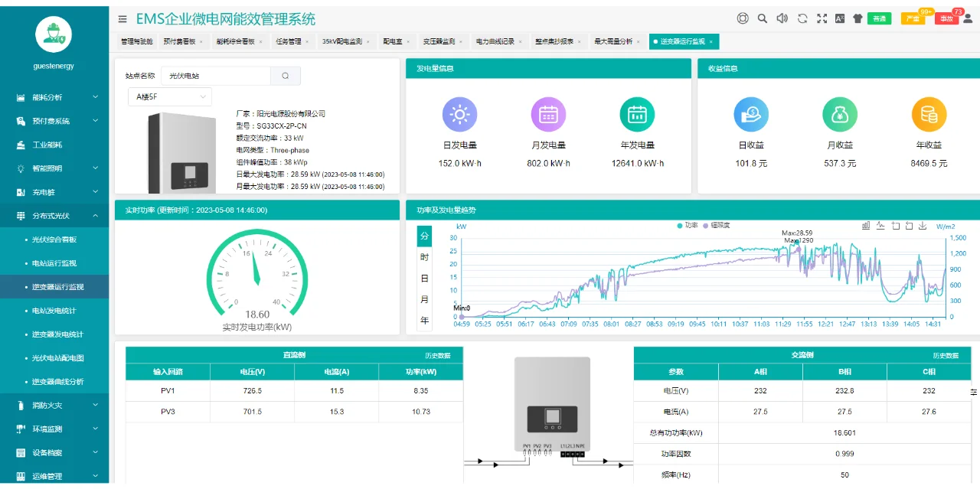Screen dimensions: 980x489
Task: Switch to the 逆变器运行监视 tab
Action: pyautogui.click(x=682, y=41)
